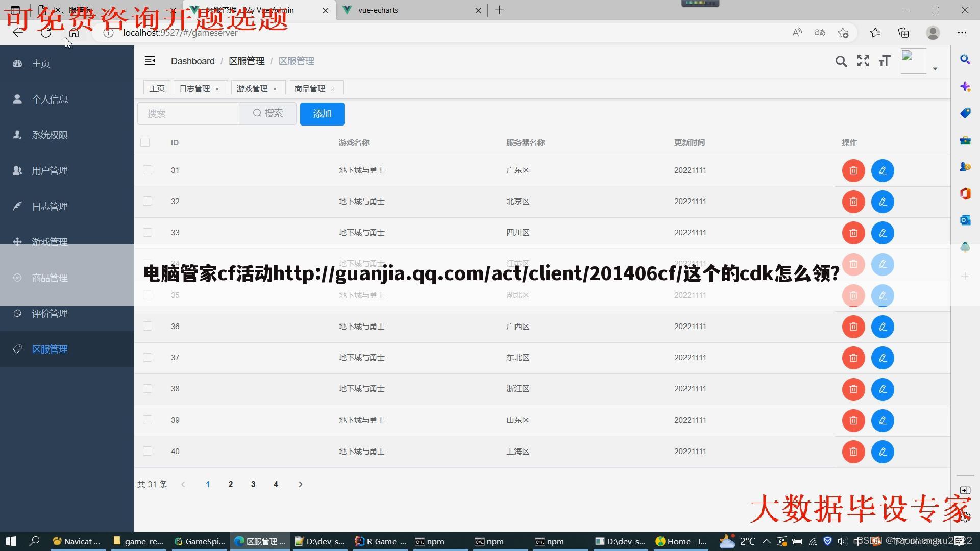Viewport: 980px width, 551px height.
Task: Check the box for row ID 32
Action: tap(148, 201)
